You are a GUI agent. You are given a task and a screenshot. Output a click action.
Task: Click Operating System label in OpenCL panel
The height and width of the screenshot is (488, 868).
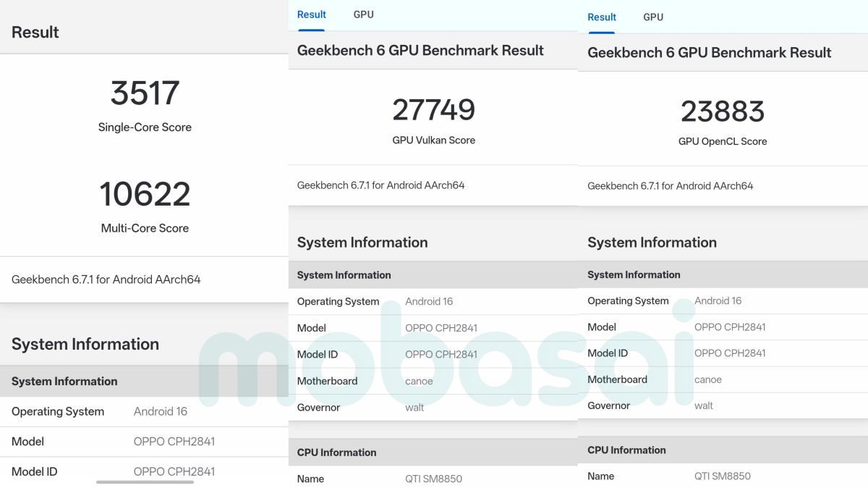click(628, 301)
